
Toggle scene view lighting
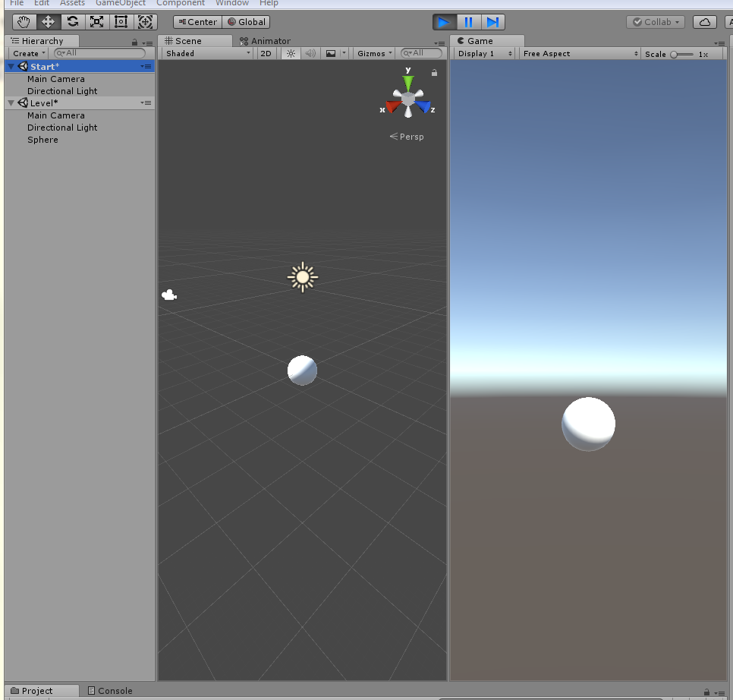coord(291,53)
